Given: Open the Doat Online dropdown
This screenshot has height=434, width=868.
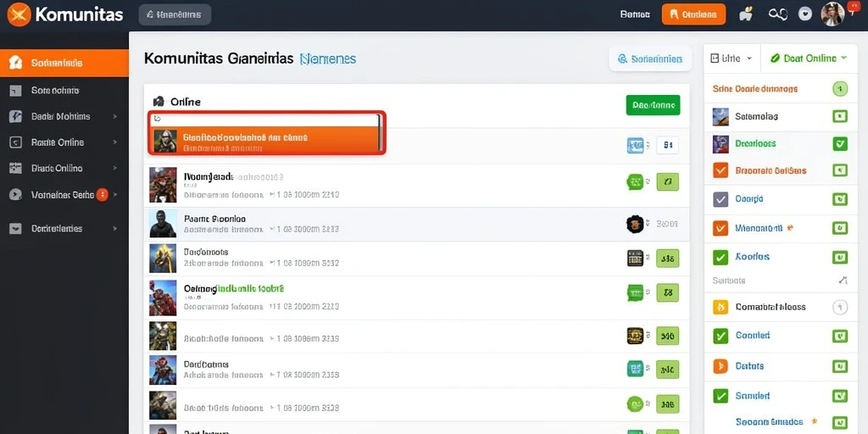Looking at the screenshot, I should pos(809,58).
